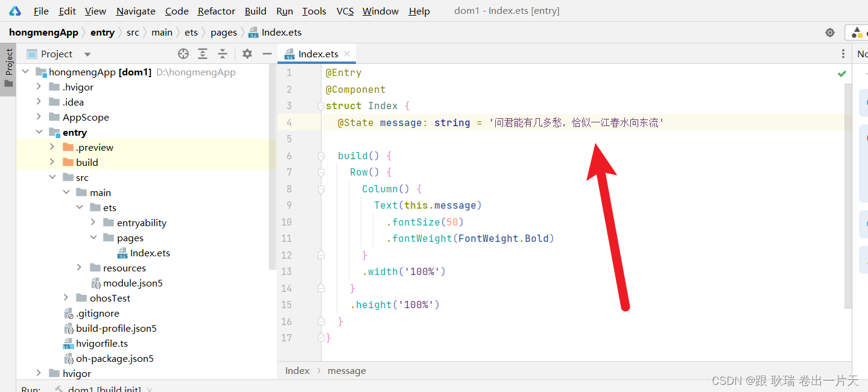Click the Collapse All icon
The height and width of the screenshot is (392, 868).
coord(223,54)
